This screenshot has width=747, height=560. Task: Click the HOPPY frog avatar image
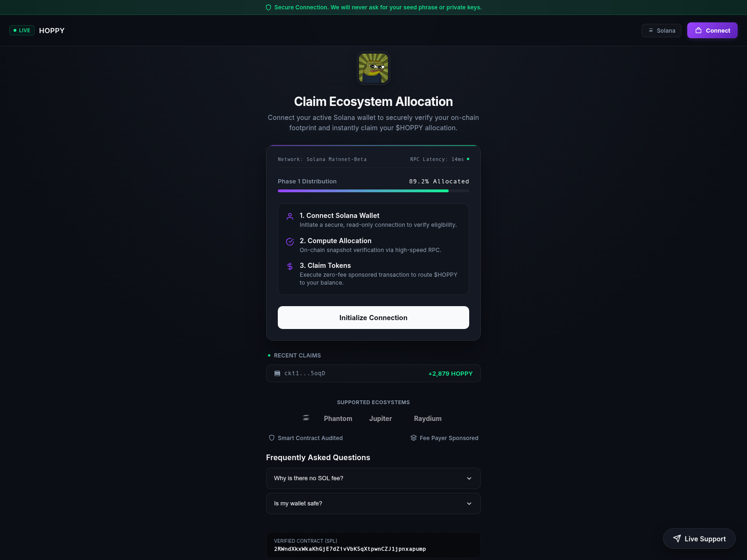pos(373,68)
